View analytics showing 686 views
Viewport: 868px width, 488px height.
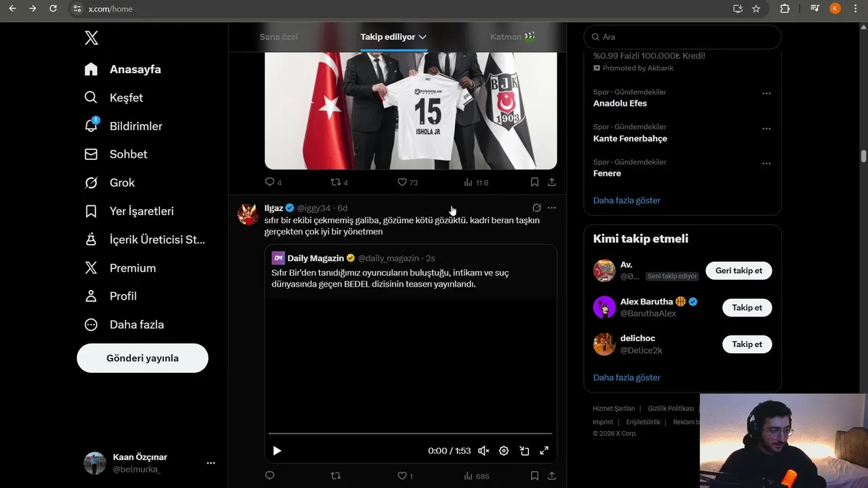476,476
